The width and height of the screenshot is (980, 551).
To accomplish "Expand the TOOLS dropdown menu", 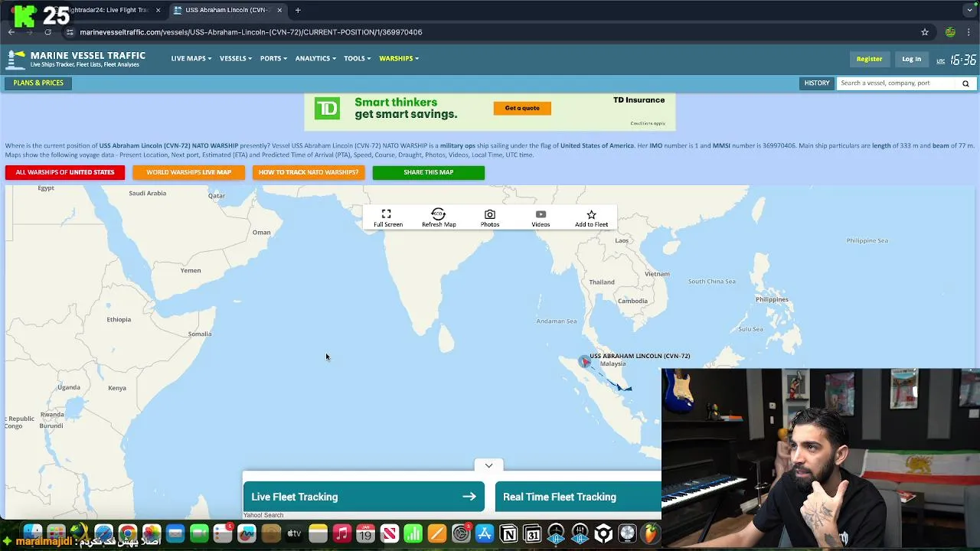I will point(358,58).
